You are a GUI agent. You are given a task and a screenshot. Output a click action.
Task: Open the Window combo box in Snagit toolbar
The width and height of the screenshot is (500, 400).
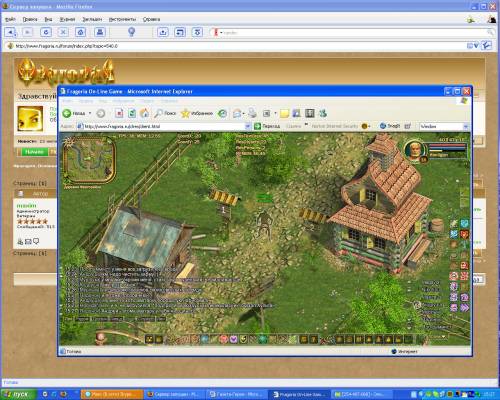point(443,126)
